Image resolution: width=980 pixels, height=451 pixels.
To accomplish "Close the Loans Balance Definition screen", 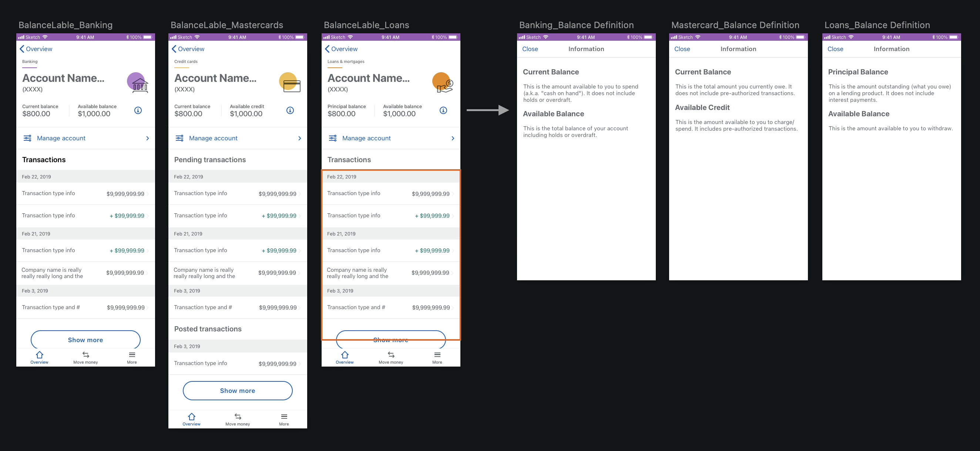I will coord(835,49).
